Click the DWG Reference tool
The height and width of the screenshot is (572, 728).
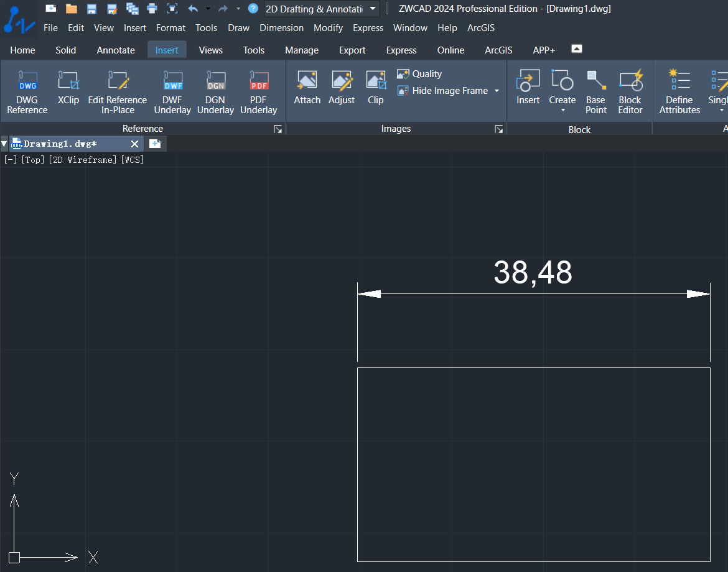27,92
